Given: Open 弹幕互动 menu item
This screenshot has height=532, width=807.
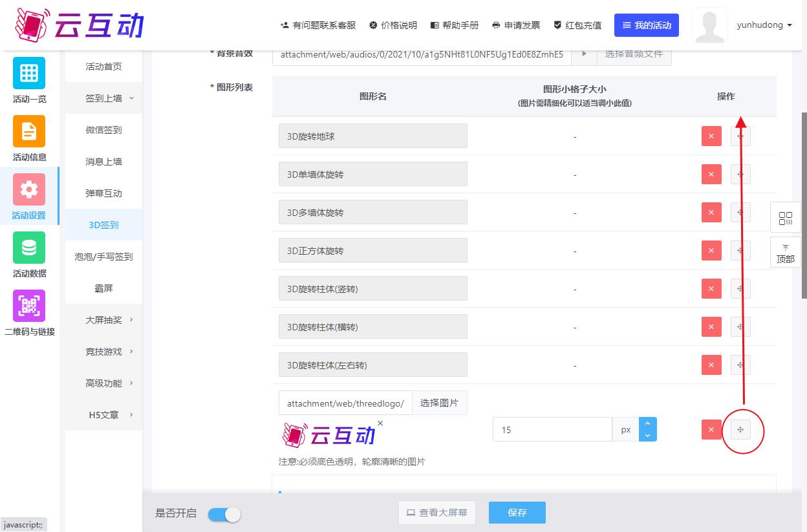Looking at the screenshot, I should (103, 193).
